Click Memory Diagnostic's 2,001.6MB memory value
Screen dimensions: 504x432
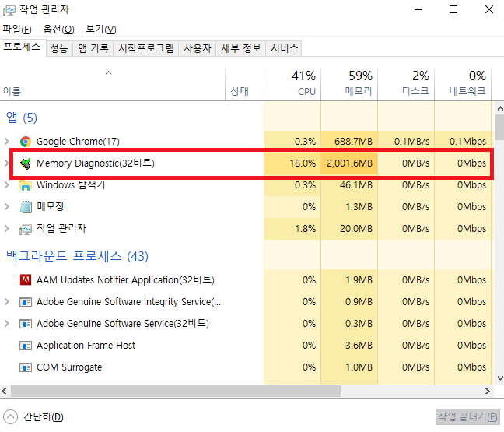[349, 163]
